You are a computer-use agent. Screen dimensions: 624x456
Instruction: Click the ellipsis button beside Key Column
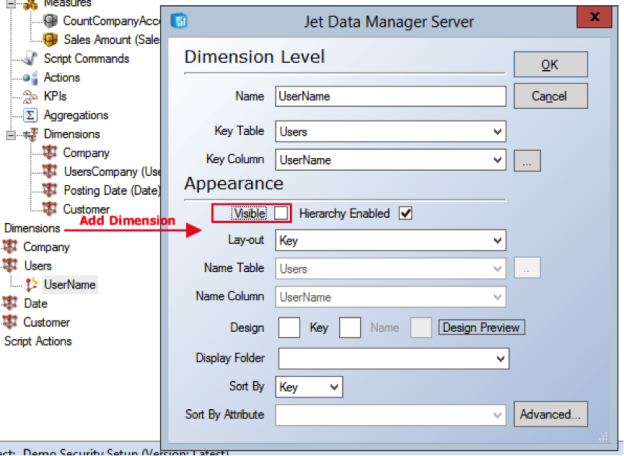(x=527, y=161)
